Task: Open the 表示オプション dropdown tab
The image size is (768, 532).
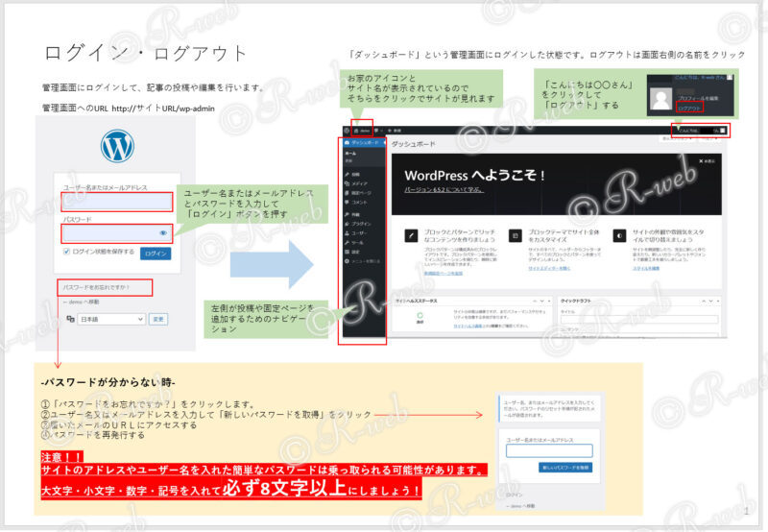Action: point(675,138)
